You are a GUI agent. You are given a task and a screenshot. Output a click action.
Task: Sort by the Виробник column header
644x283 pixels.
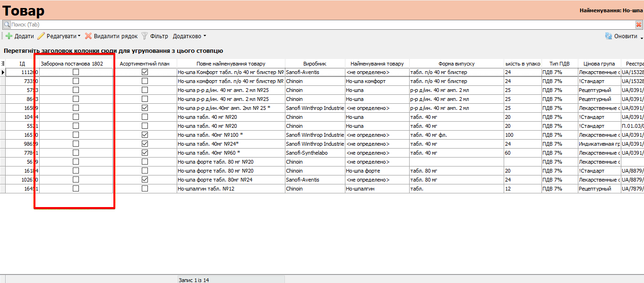coord(315,64)
